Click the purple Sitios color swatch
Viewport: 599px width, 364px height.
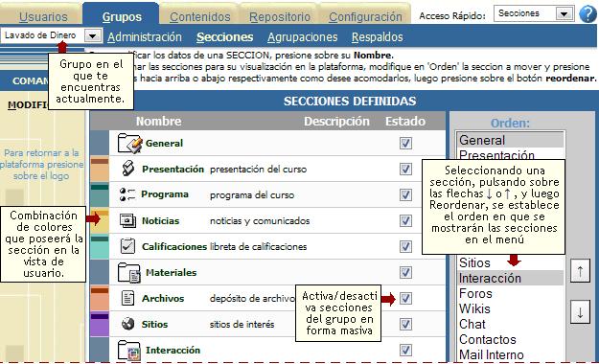(x=100, y=325)
